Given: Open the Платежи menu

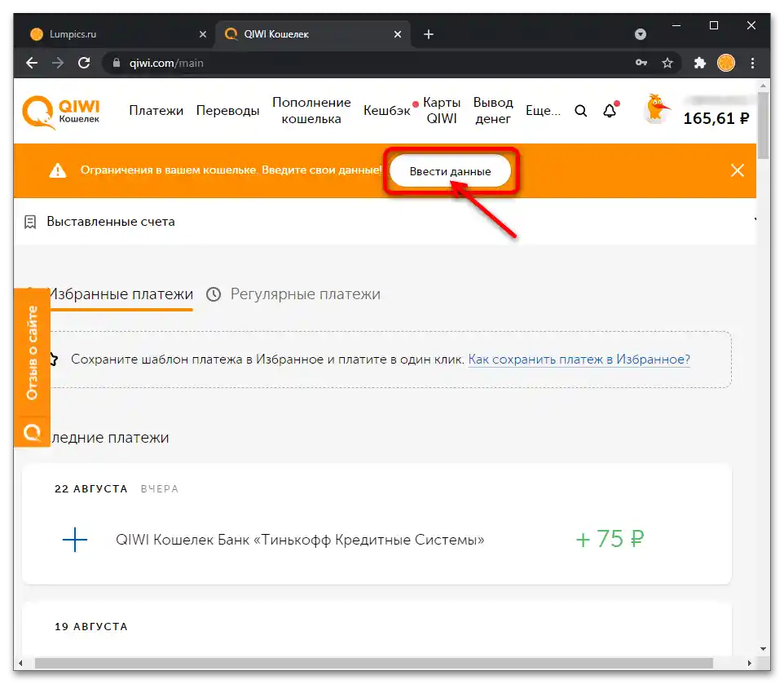Looking at the screenshot, I should coord(156,111).
